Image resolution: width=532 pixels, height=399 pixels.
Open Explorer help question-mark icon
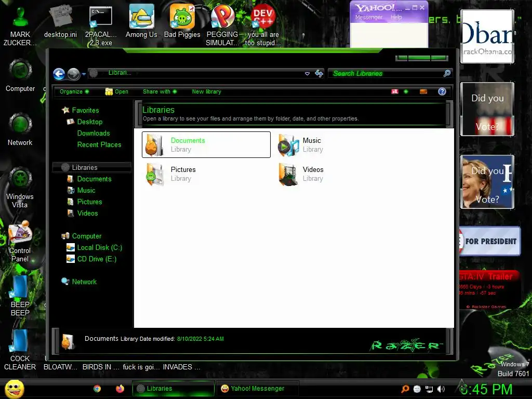tap(442, 91)
